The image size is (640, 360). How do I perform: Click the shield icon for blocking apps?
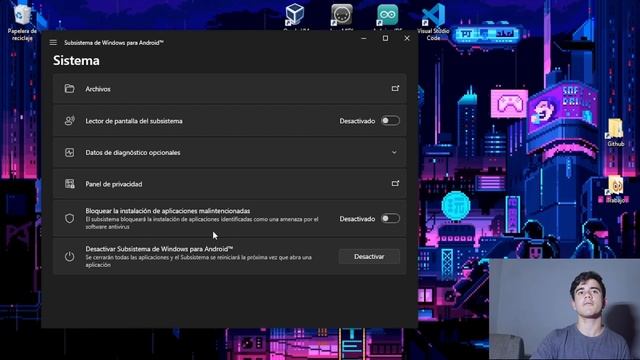pyautogui.click(x=69, y=218)
